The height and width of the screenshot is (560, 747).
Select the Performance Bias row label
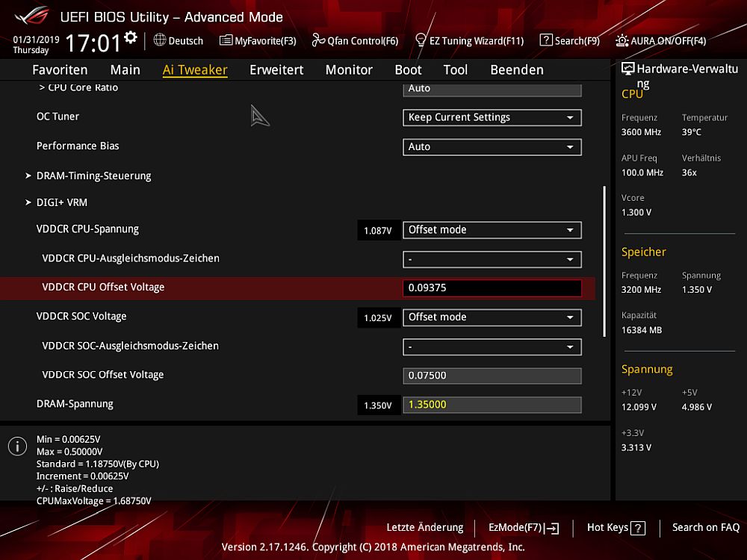tap(78, 146)
